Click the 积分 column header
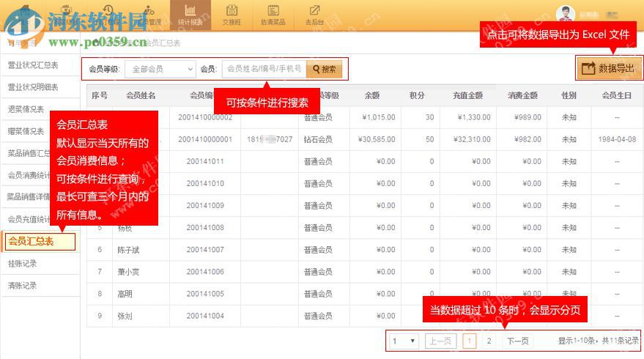644x359 pixels. pyautogui.click(x=417, y=95)
